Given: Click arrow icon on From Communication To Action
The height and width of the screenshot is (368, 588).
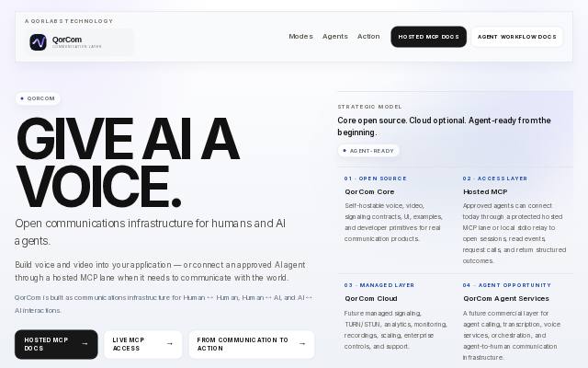Looking at the screenshot, I should coord(302,343).
